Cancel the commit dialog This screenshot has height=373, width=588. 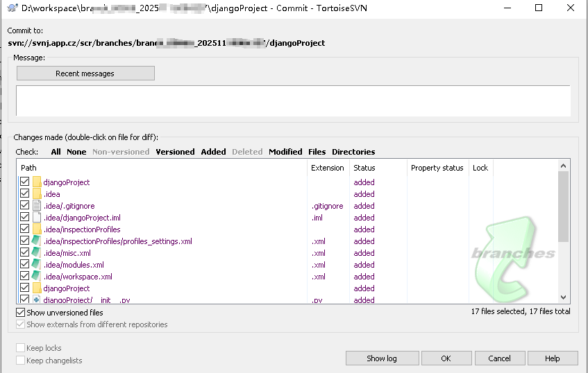pyautogui.click(x=500, y=358)
